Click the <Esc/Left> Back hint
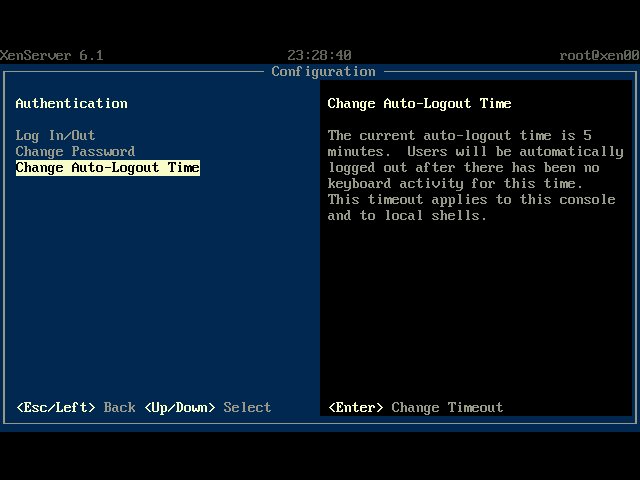Screen dimensions: 640x480 point(76,407)
